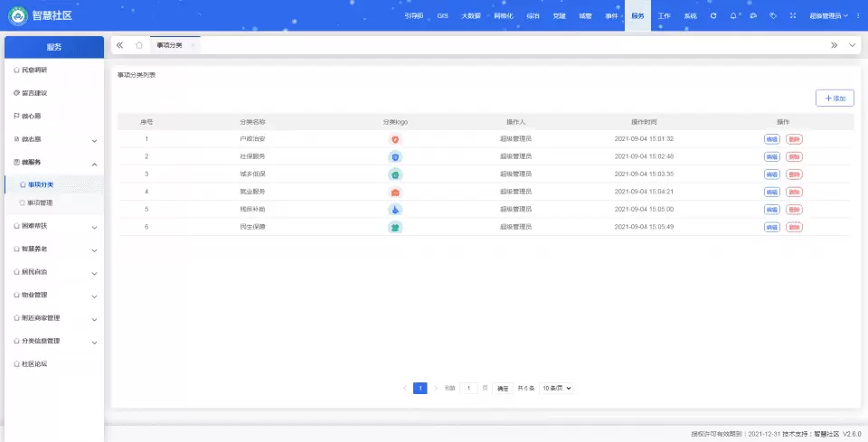Image resolution: width=868 pixels, height=442 pixels.
Task: Select 事项分类 submenu item
Action: [53, 184]
